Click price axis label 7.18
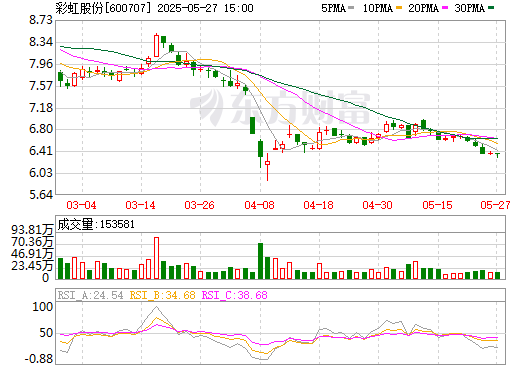520x365 pixels. click(x=41, y=108)
